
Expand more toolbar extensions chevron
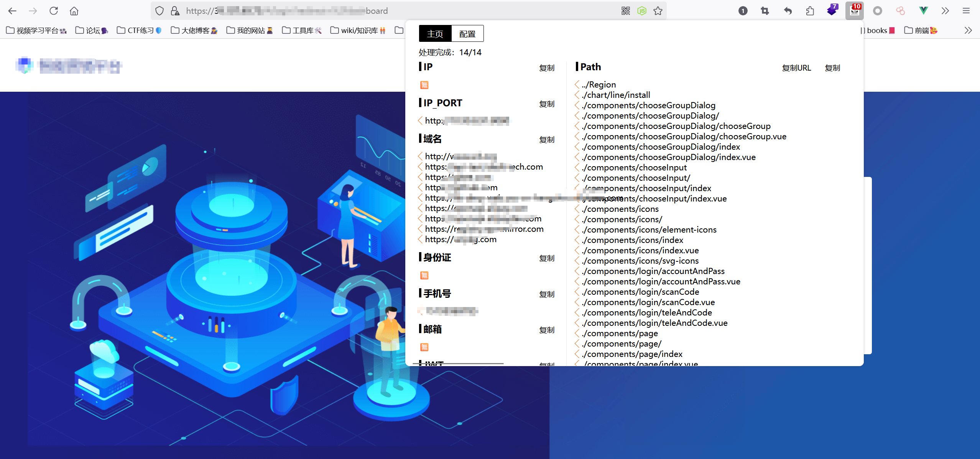coord(945,11)
